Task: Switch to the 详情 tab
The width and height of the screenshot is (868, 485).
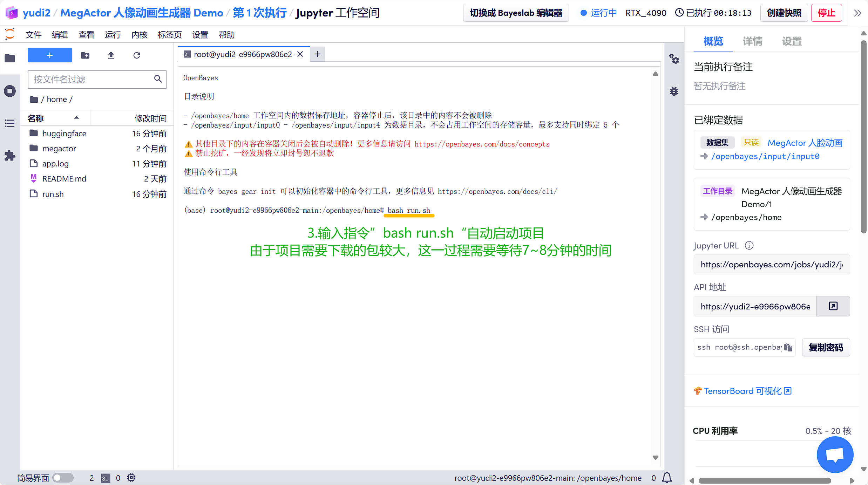Action: 752,41
